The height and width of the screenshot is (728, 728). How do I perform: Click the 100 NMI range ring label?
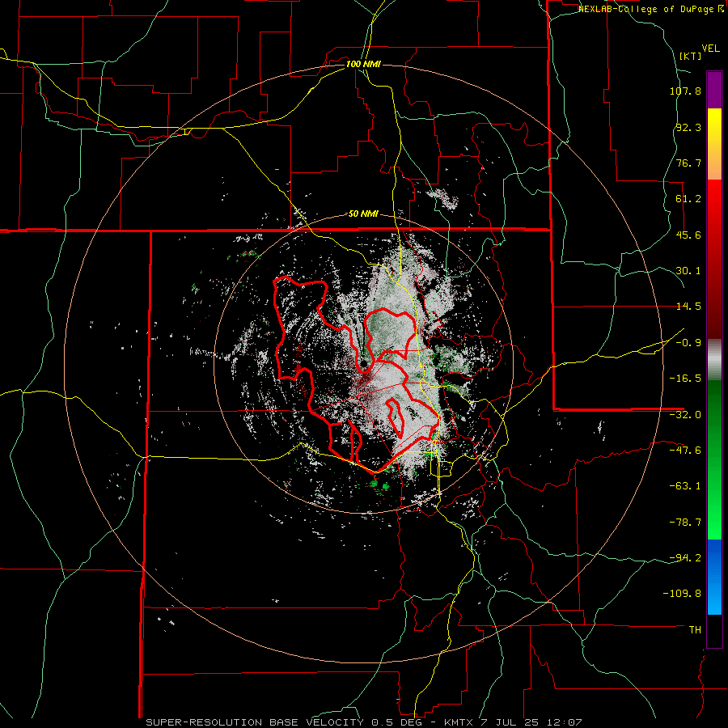point(363,64)
